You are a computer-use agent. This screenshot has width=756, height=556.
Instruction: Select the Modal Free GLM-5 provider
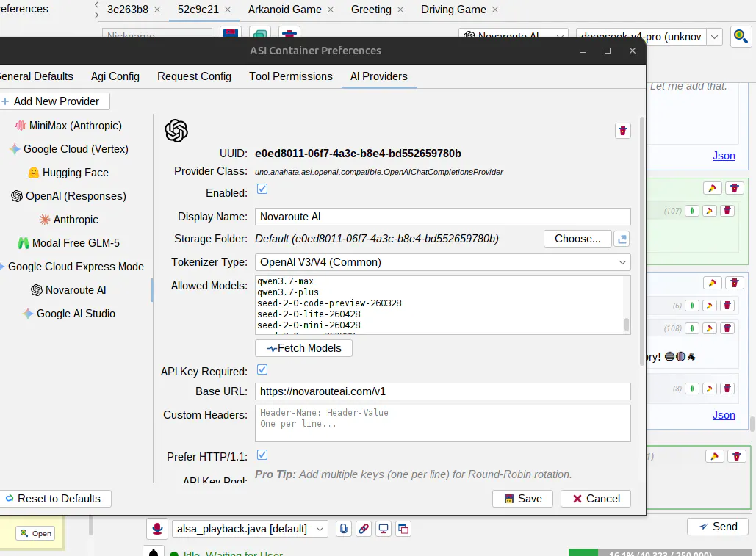(x=68, y=243)
